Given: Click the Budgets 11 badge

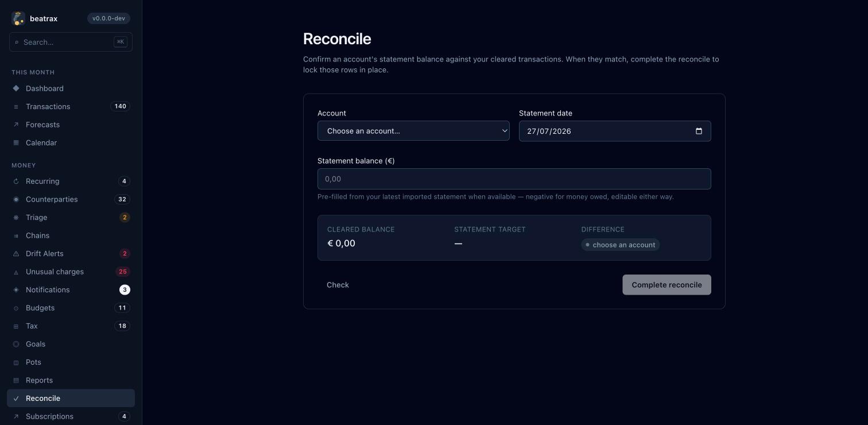Looking at the screenshot, I should [x=122, y=308].
